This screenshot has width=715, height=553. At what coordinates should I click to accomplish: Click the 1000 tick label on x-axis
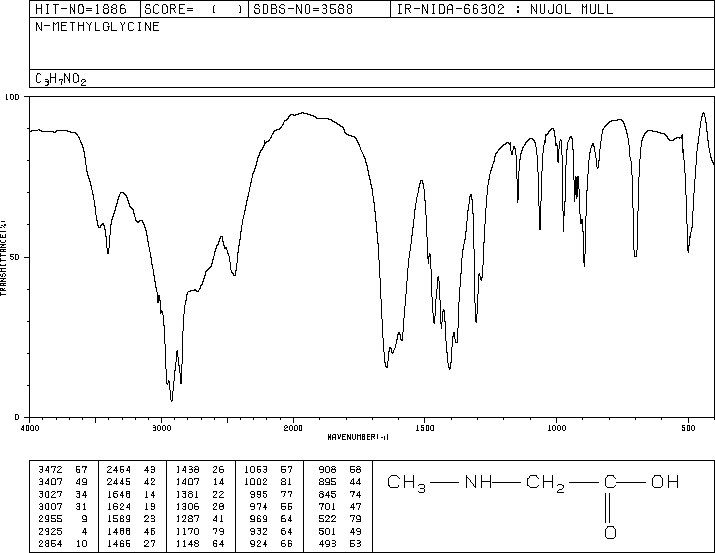pyautogui.click(x=556, y=428)
